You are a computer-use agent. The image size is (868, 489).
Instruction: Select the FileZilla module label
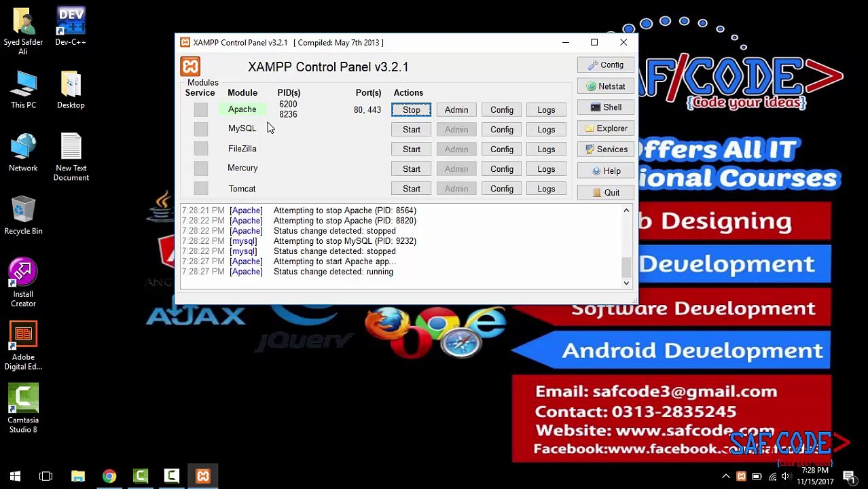click(x=242, y=149)
